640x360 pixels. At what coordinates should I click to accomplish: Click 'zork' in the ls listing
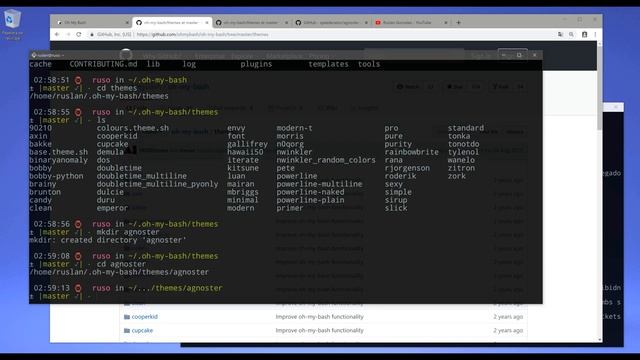point(456,176)
